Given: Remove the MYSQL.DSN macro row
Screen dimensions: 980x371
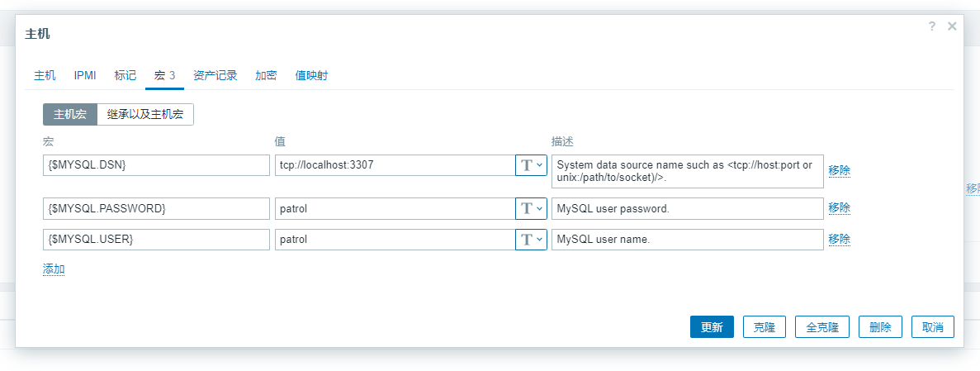Looking at the screenshot, I should pos(840,170).
